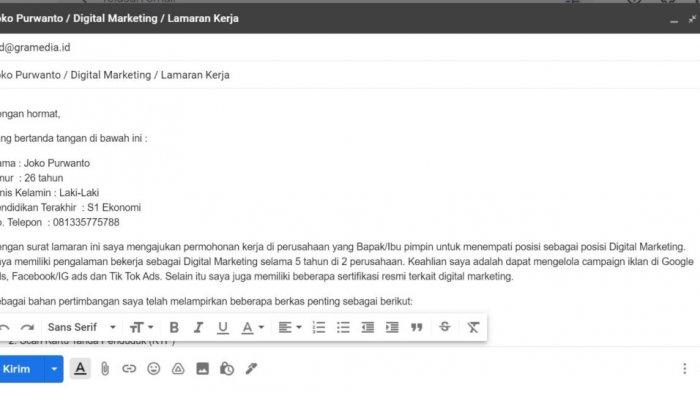Click the subject field Lamaran Kerja
The image size is (700, 393).
pos(350,75)
